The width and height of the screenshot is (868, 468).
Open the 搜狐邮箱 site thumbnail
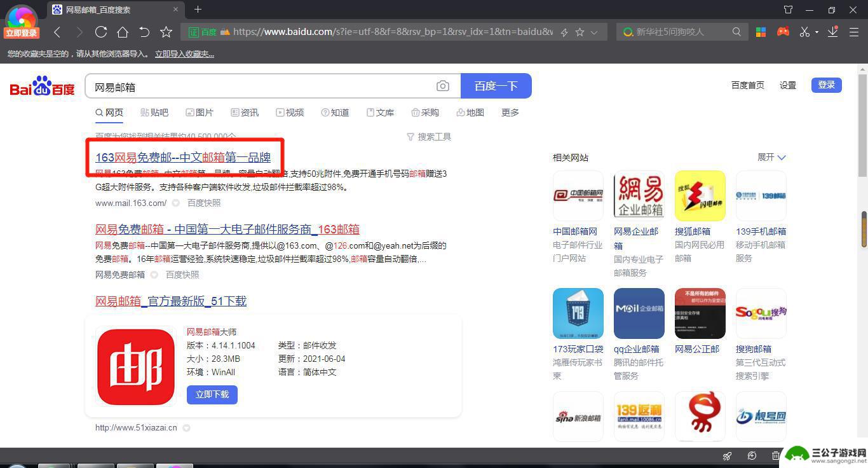coord(700,195)
